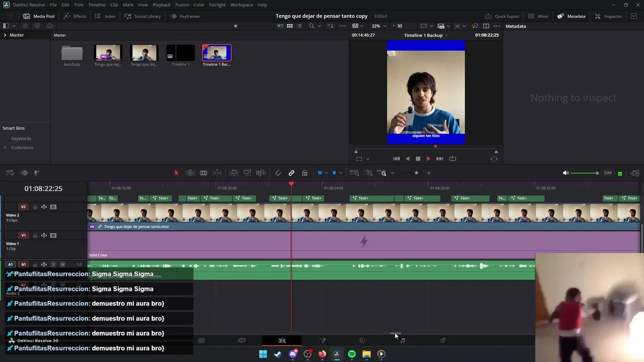Open the Inspector panel
Image resolution: width=644 pixels, height=362 pixels.
[608, 16]
